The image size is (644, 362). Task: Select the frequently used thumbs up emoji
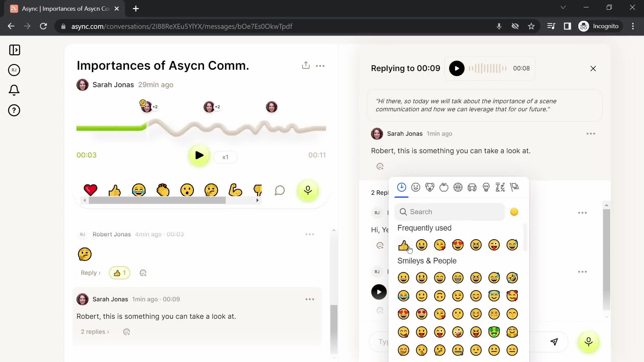[404, 245]
